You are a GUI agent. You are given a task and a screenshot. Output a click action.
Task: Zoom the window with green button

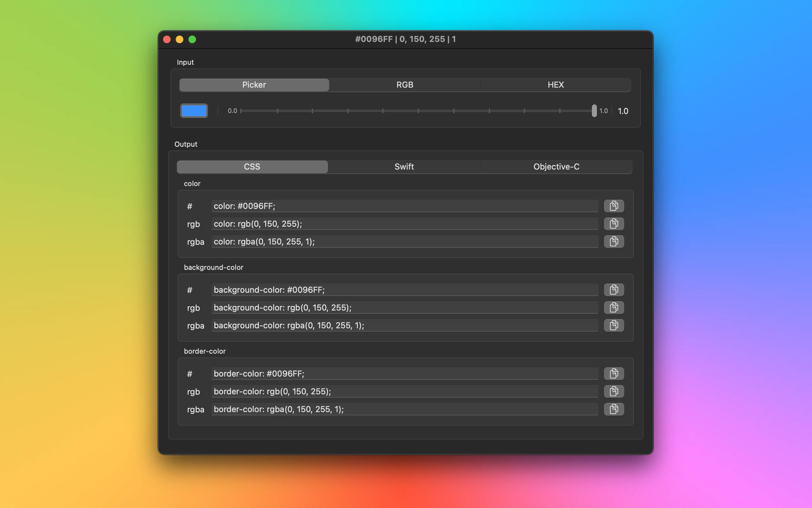click(x=192, y=40)
